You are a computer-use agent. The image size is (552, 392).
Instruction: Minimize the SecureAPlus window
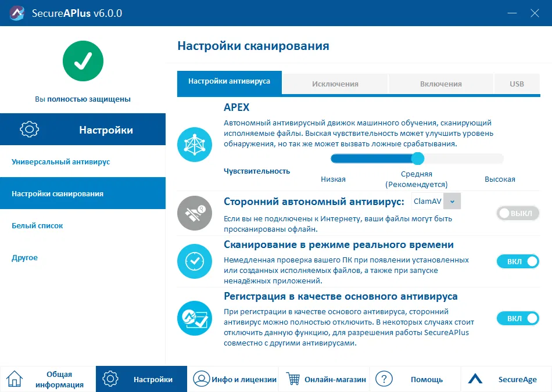tap(512, 13)
